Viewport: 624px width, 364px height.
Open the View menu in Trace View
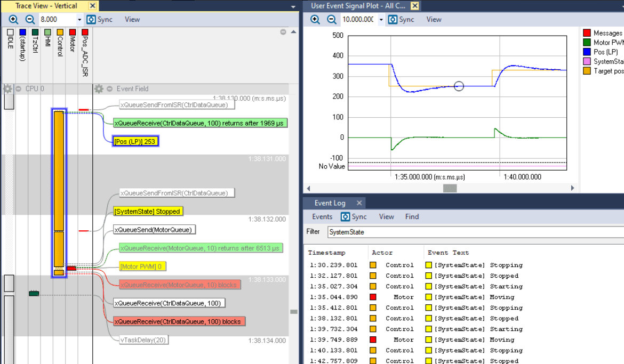(132, 19)
